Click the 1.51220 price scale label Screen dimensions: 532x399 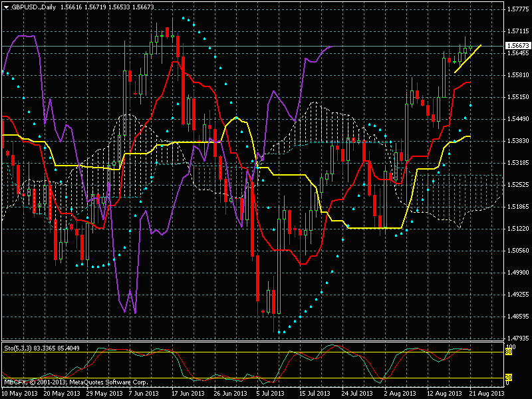[x=517, y=229]
